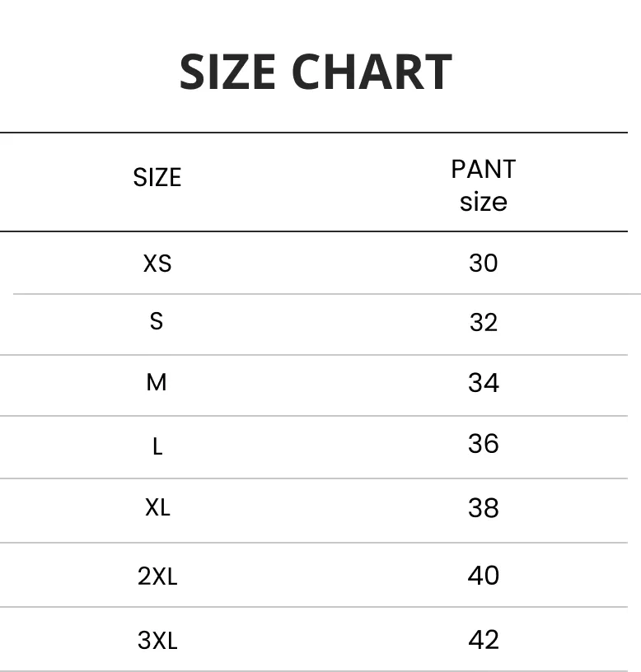The image size is (641, 672).
Task: Click the word CHART in title
Action: pyautogui.click(x=372, y=72)
